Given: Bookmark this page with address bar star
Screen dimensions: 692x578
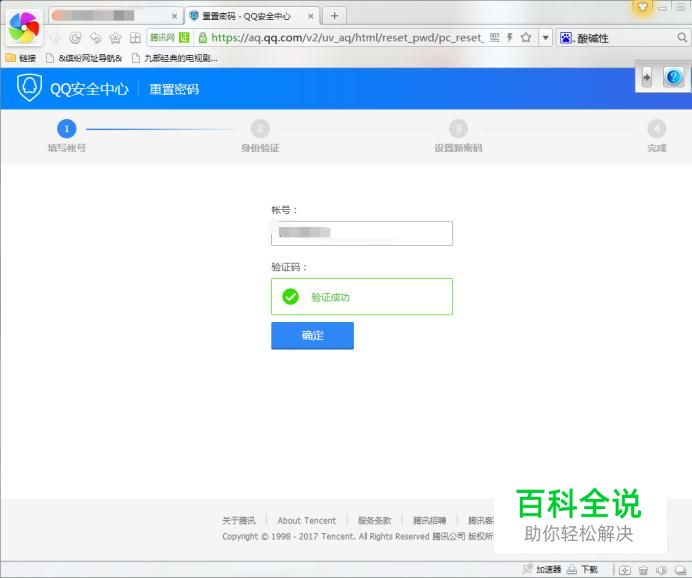Looking at the screenshot, I should [x=526, y=38].
